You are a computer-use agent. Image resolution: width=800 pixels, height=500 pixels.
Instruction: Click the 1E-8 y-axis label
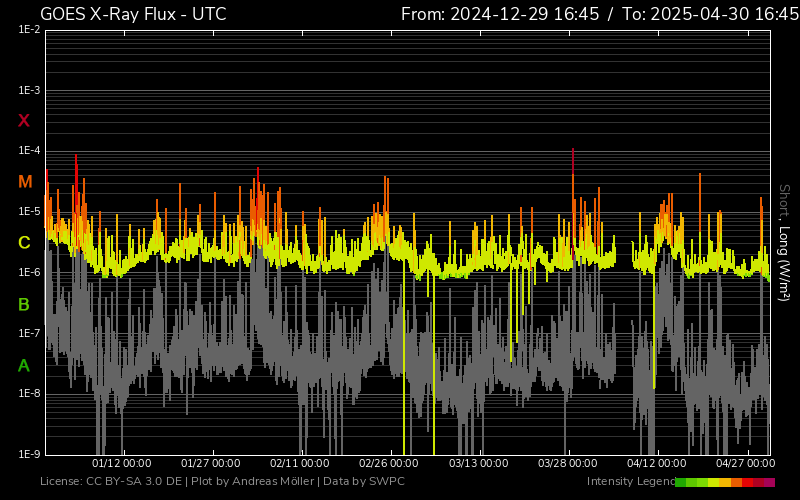(30, 393)
